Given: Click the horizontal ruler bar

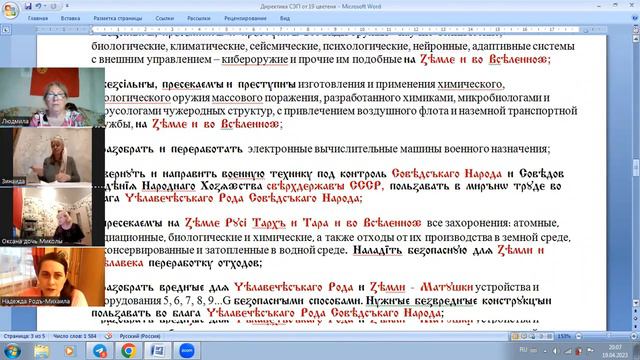Looking at the screenshot, I should click(x=321, y=29).
